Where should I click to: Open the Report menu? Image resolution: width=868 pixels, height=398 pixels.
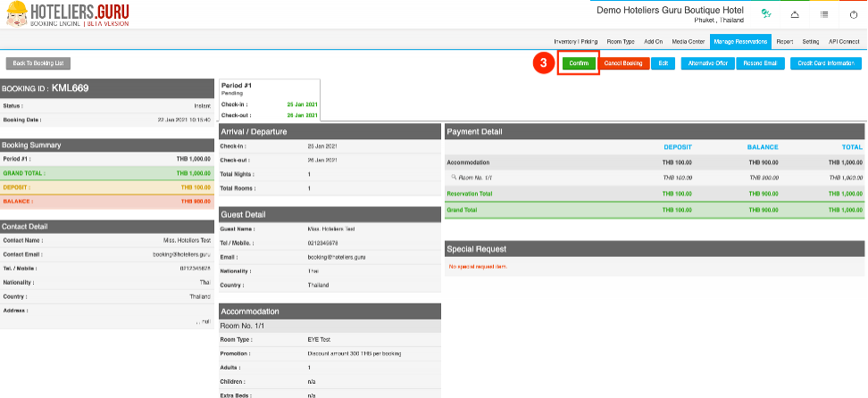(785, 41)
